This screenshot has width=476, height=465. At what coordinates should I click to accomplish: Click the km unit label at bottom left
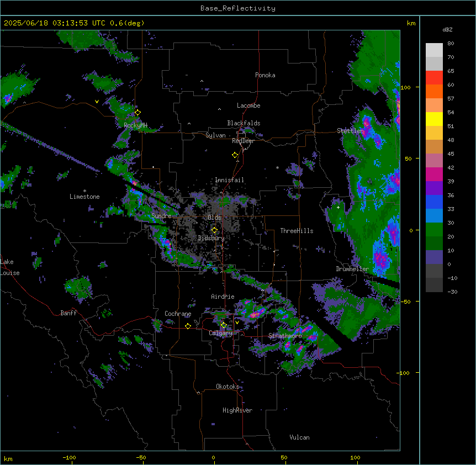coord(8,458)
